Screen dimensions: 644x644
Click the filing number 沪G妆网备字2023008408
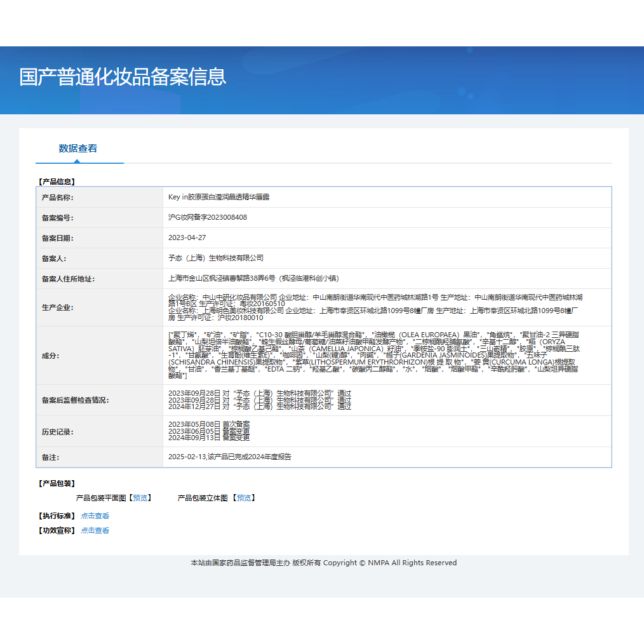click(207, 217)
